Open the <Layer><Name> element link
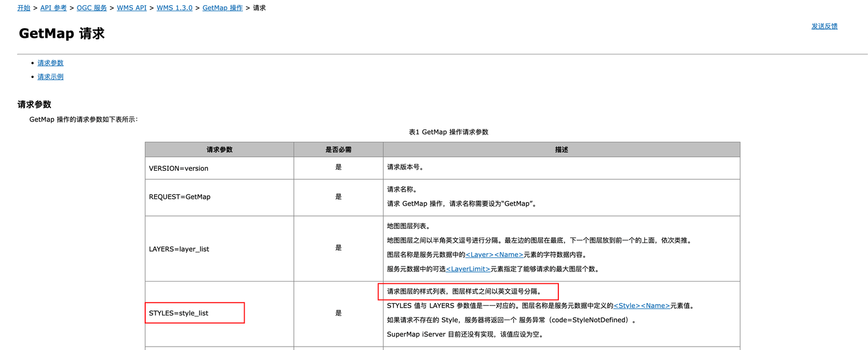Image resolution: width=868 pixels, height=350 pixels. pos(494,255)
